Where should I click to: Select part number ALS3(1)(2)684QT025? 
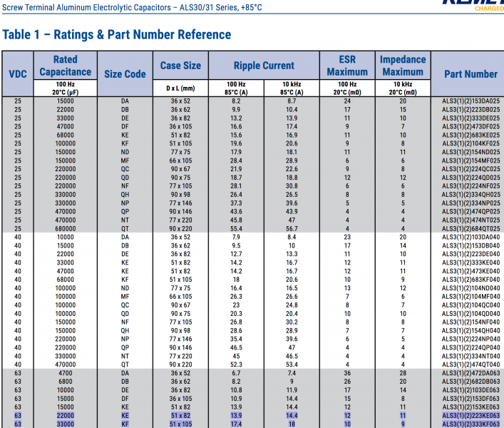(x=471, y=229)
